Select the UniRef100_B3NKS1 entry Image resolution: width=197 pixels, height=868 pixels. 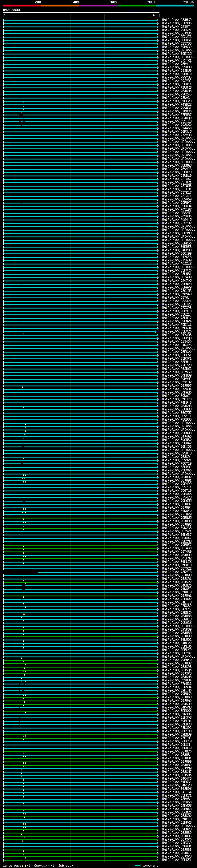[x=177, y=796]
